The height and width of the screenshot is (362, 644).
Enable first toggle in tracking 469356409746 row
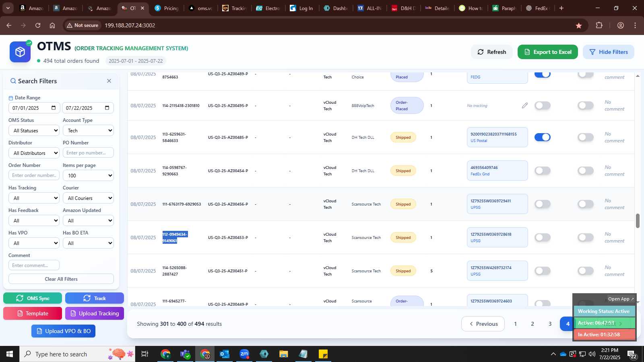pyautogui.click(x=543, y=171)
